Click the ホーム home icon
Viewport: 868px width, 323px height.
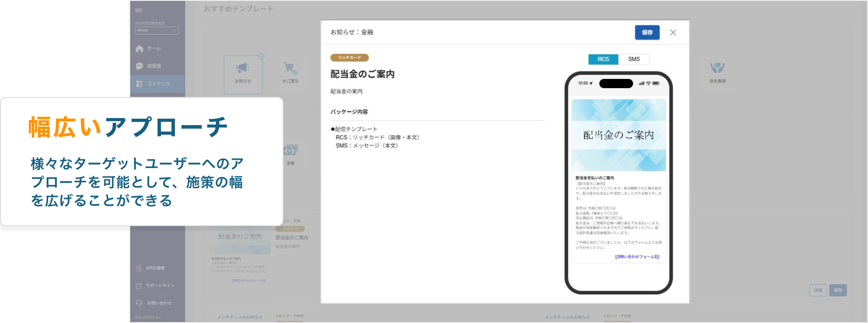[x=139, y=48]
